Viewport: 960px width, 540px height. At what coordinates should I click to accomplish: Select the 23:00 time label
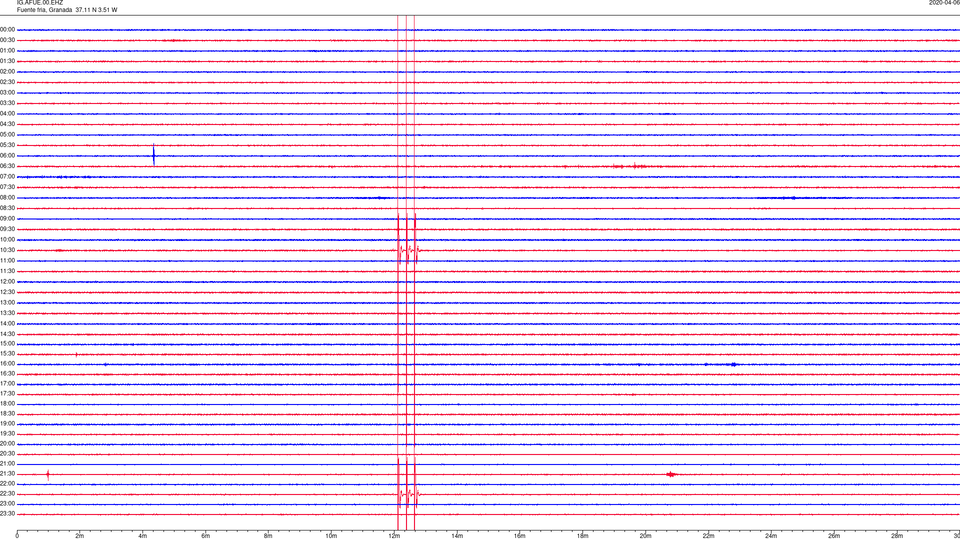point(7,504)
